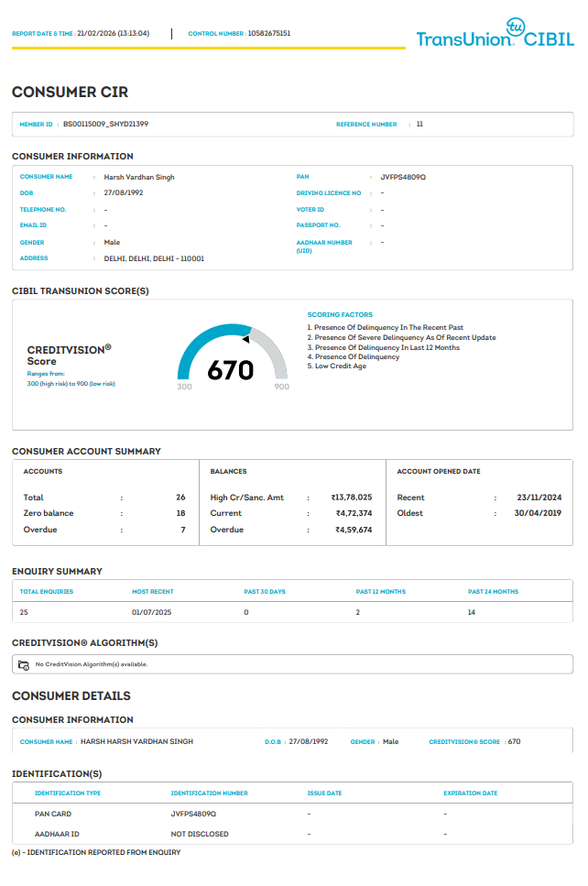Select the High Cr/Sanc. Amt value ₹13,78,025
This screenshot has height=886, width=588.
(x=352, y=498)
